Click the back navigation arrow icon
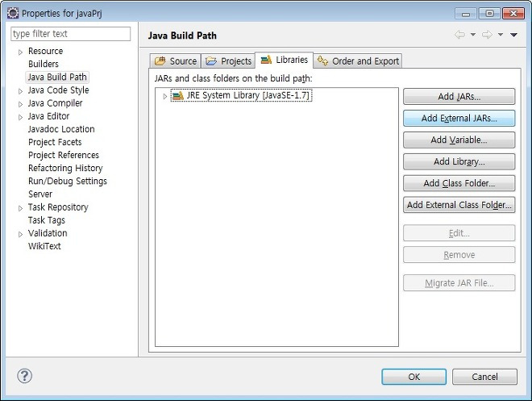 pyautogui.click(x=459, y=35)
